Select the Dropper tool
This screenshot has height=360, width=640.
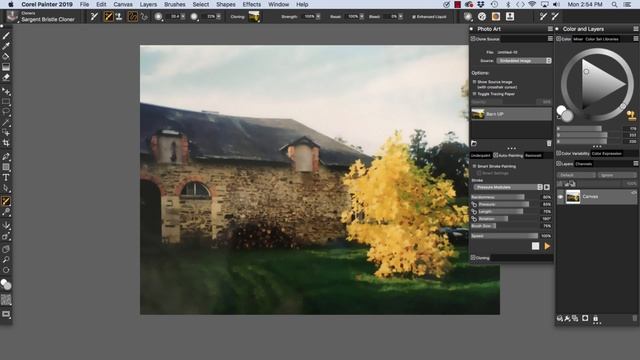click(x=6, y=46)
